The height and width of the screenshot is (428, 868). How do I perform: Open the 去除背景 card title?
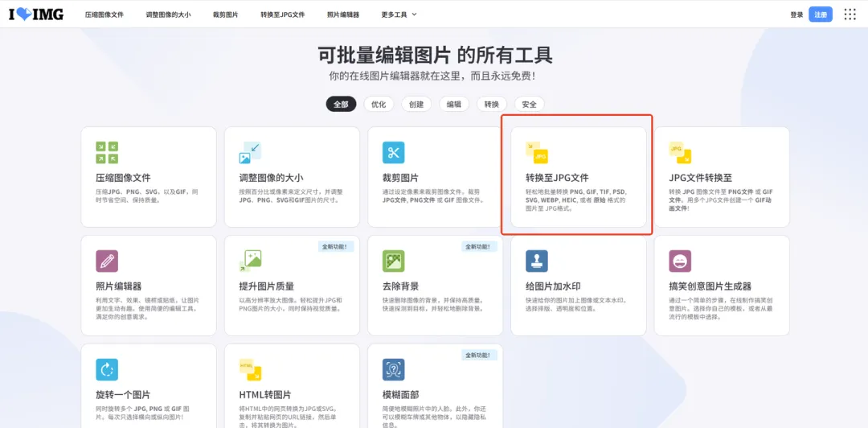click(x=400, y=286)
